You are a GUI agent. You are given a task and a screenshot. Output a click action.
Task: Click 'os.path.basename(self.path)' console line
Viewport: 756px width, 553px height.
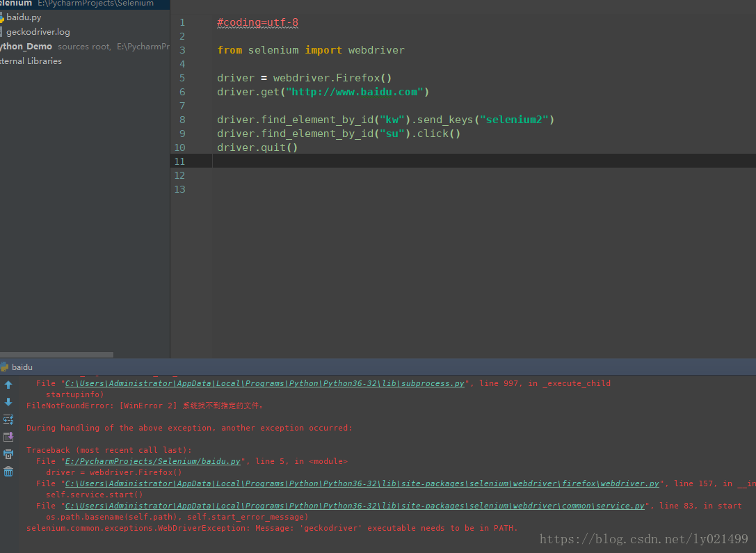(x=177, y=517)
